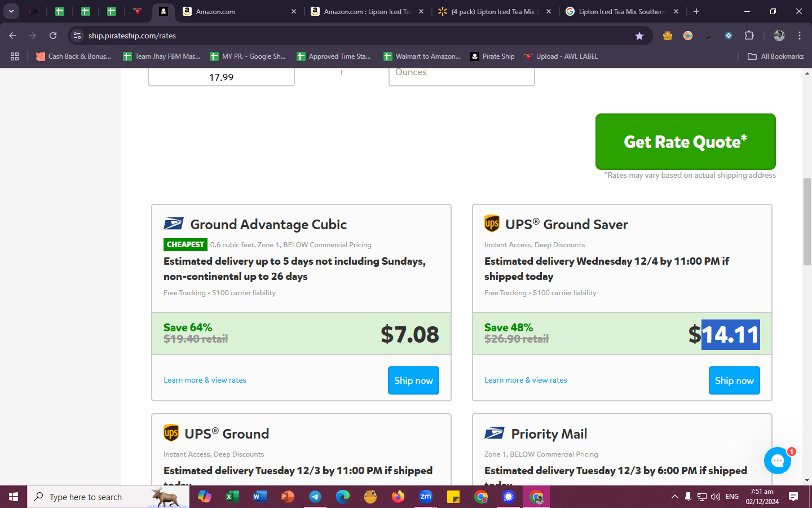The height and width of the screenshot is (508, 812).
Task: Click the UPS shield on Ground Saver card
Action: tap(492, 224)
